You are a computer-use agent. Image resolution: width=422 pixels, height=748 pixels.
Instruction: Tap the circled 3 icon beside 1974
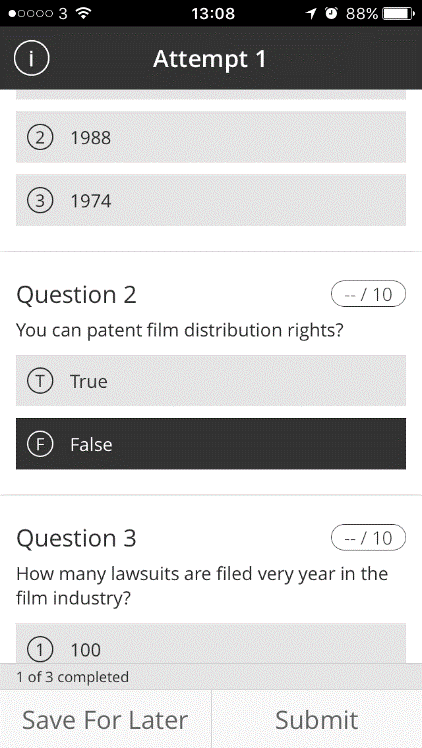click(x=40, y=201)
